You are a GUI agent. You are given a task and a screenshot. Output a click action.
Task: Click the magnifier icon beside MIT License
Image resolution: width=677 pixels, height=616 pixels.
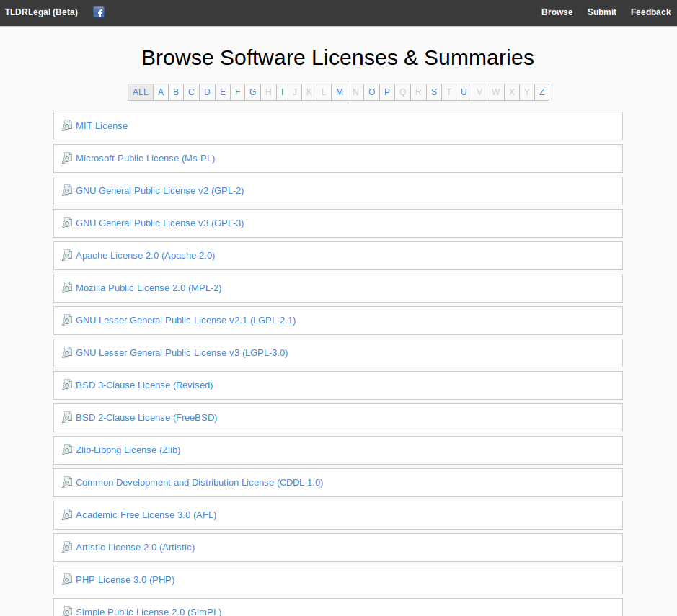(x=67, y=125)
